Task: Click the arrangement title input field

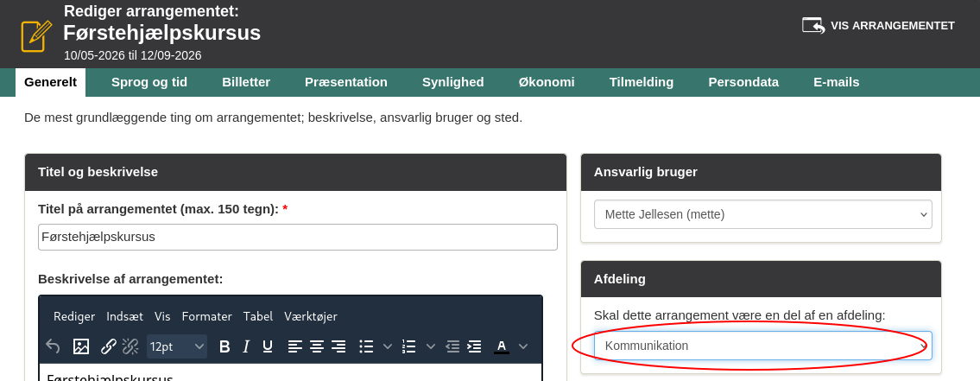Action: 298,237
